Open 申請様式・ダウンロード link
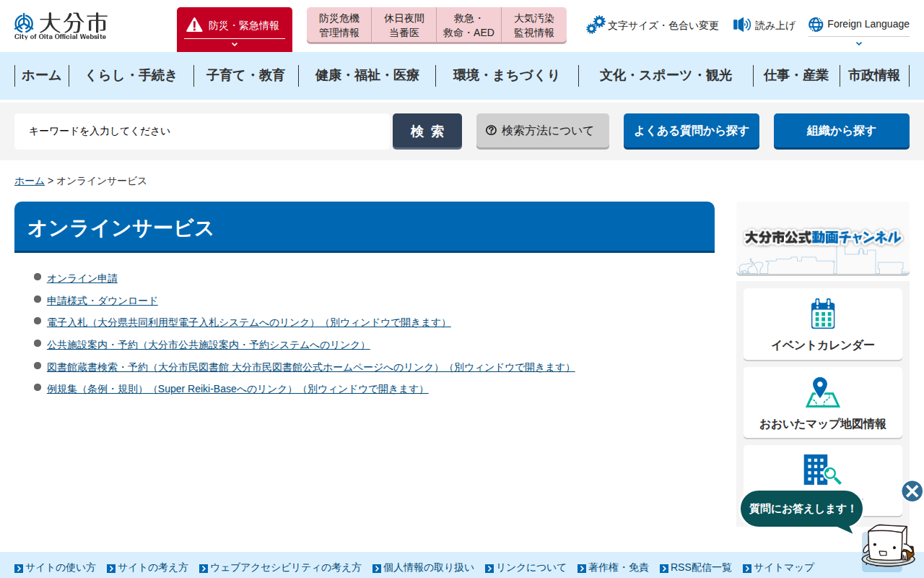The image size is (924, 578). tap(103, 301)
